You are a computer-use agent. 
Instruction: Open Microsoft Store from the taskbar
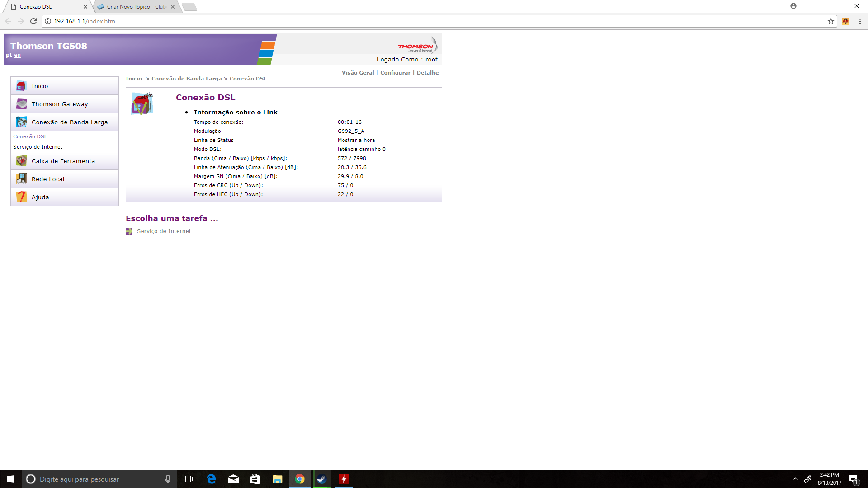[x=255, y=479]
